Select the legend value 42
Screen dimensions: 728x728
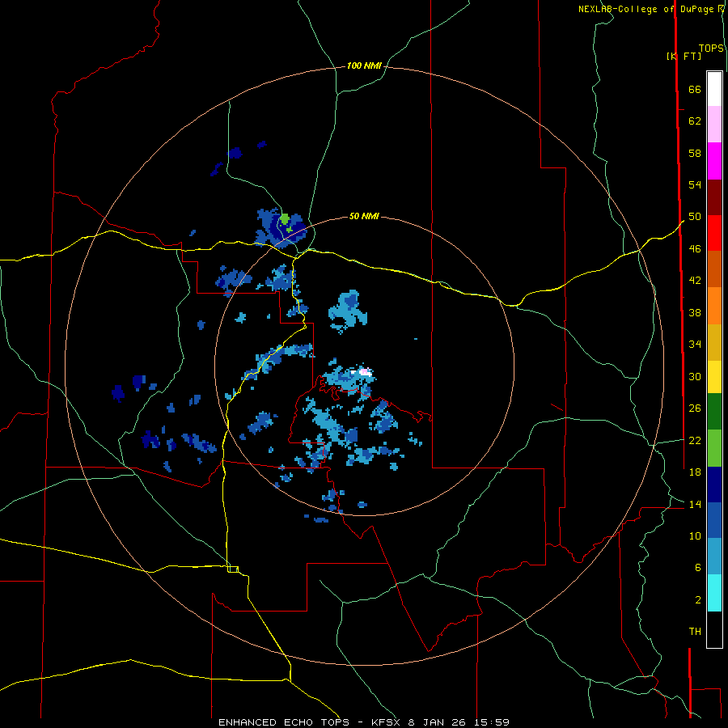coord(695,280)
